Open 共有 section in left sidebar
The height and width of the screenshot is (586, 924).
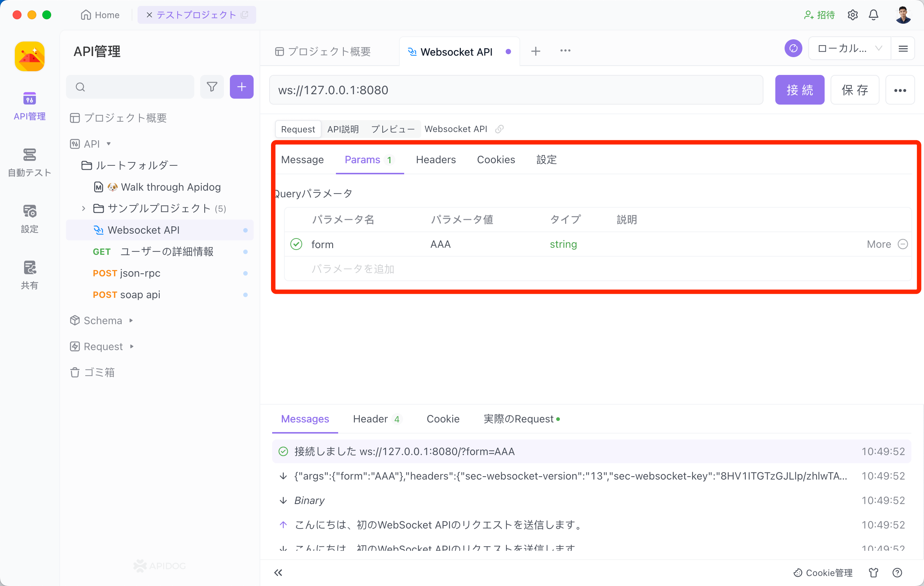[x=30, y=275]
